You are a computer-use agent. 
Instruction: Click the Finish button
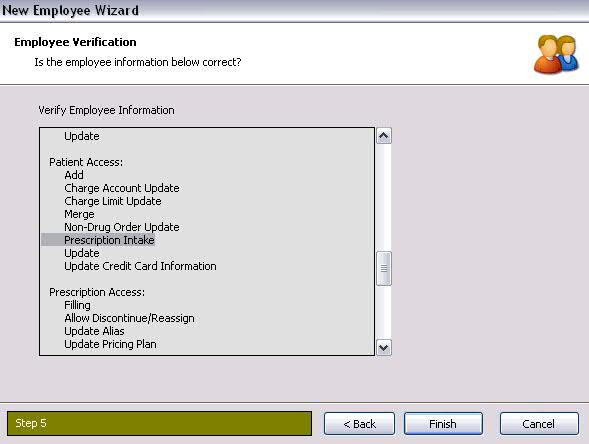click(x=443, y=424)
